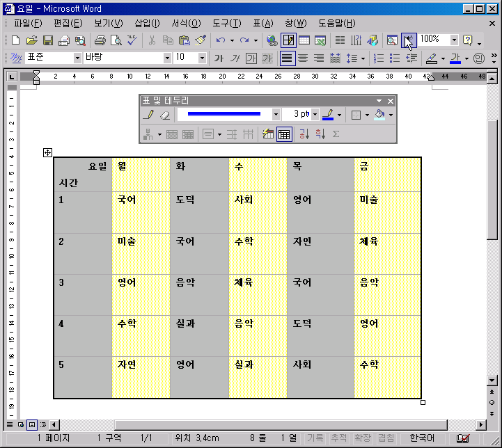502x448 pixels.
Task: Toggle table gridlines in floating toolbar
Action: 284,134
